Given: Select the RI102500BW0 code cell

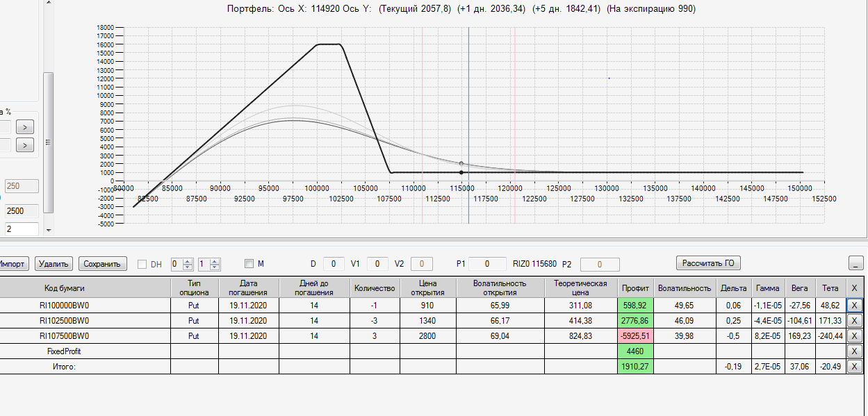Looking at the screenshot, I should (85, 321).
